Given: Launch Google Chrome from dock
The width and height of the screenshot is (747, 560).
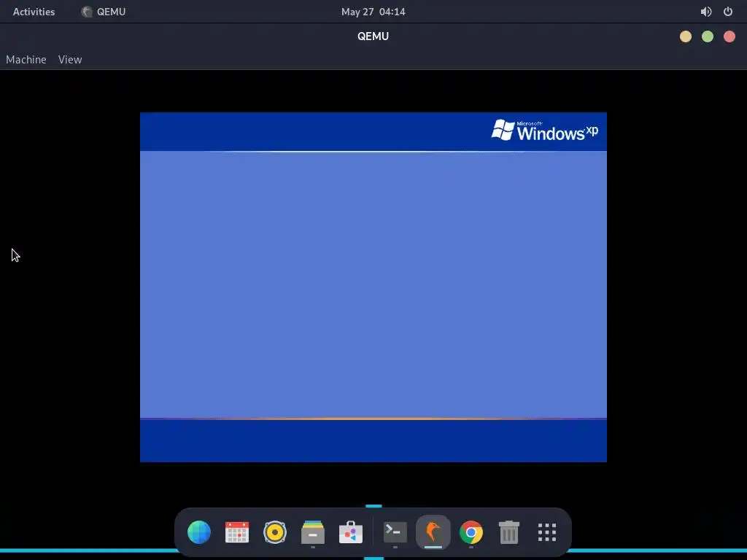Looking at the screenshot, I should tap(471, 532).
